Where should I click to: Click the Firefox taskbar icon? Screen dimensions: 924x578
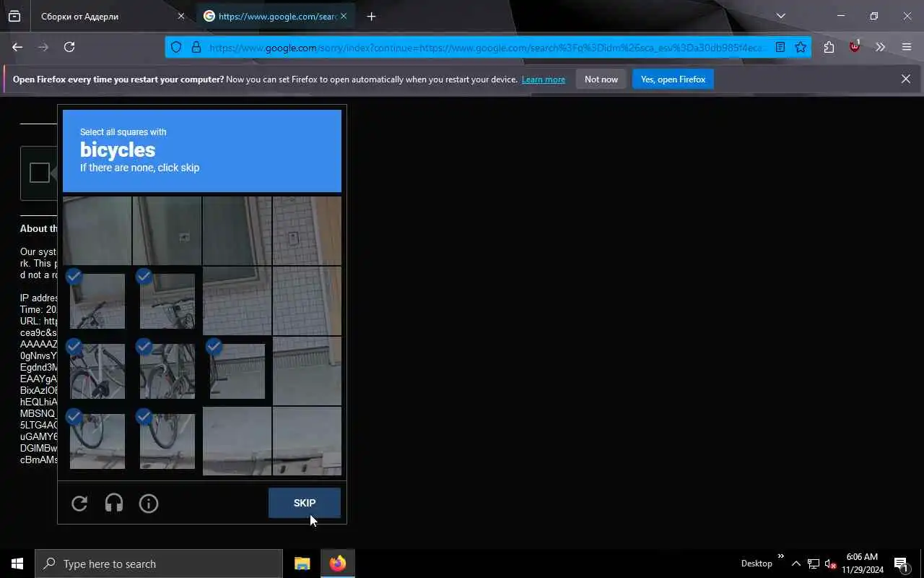pyautogui.click(x=338, y=564)
